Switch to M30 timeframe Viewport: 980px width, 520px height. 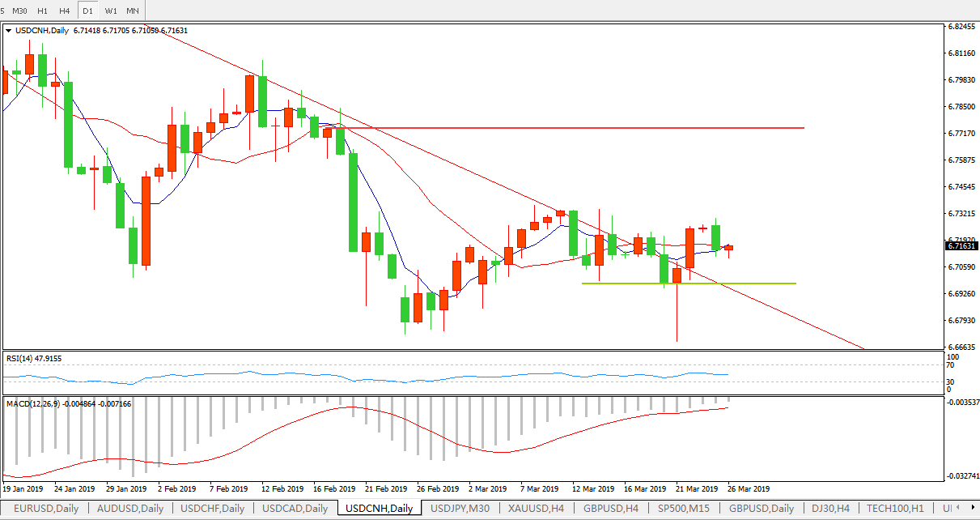coord(20,11)
